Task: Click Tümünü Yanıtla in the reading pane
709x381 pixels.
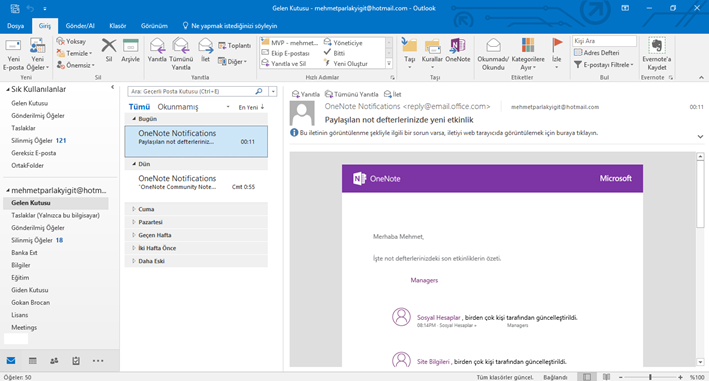Action: pos(352,94)
